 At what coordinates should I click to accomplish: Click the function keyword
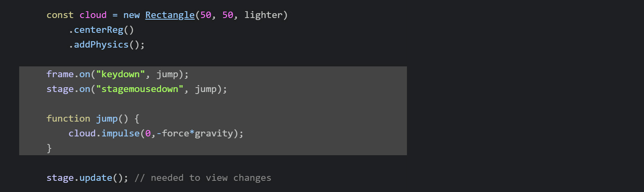(68, 119)
